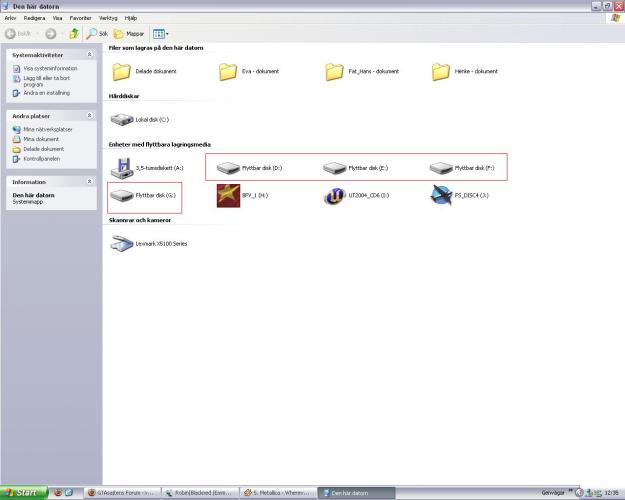Open the Lokal disk (C:) drive
This screenshot has height=500, width=625.
click(122, 120)
